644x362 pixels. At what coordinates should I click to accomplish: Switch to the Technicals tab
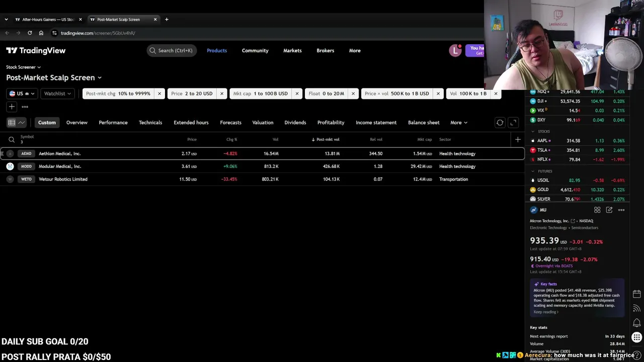(150, 123)
